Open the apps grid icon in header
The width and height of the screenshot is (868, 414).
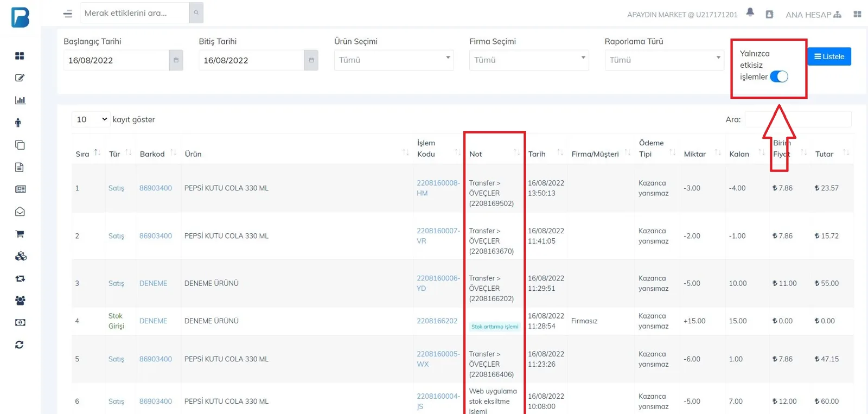pyautogui.click(x=857, y=14)
